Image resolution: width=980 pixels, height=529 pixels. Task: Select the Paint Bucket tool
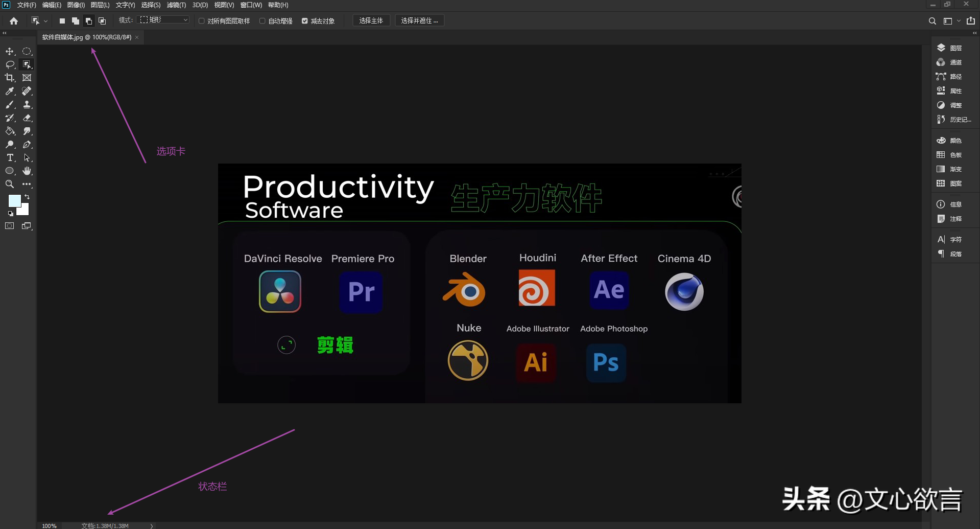pyautogui.click(x=10, y=131)
